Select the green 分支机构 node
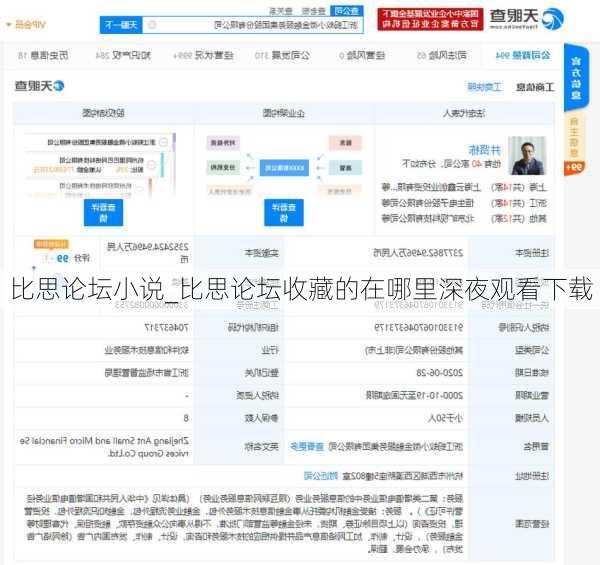The width and height of the screenshot is (600, 565). point(223,168)
